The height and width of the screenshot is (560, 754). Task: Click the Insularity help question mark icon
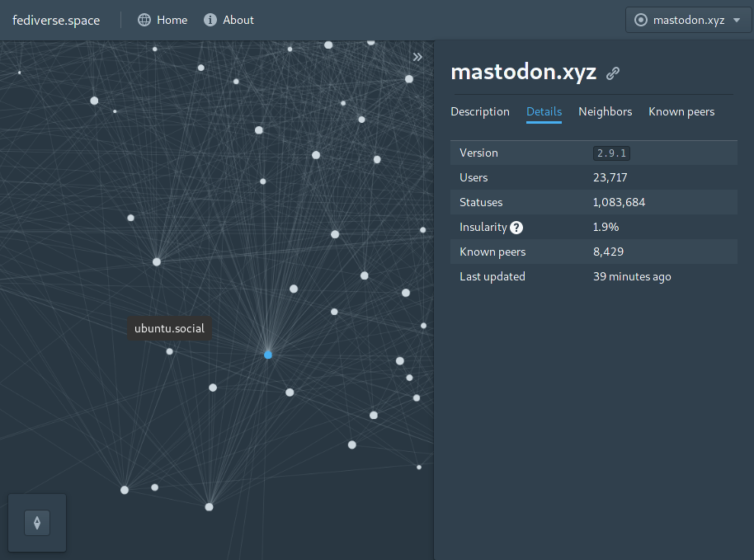[x=516, y=227]
